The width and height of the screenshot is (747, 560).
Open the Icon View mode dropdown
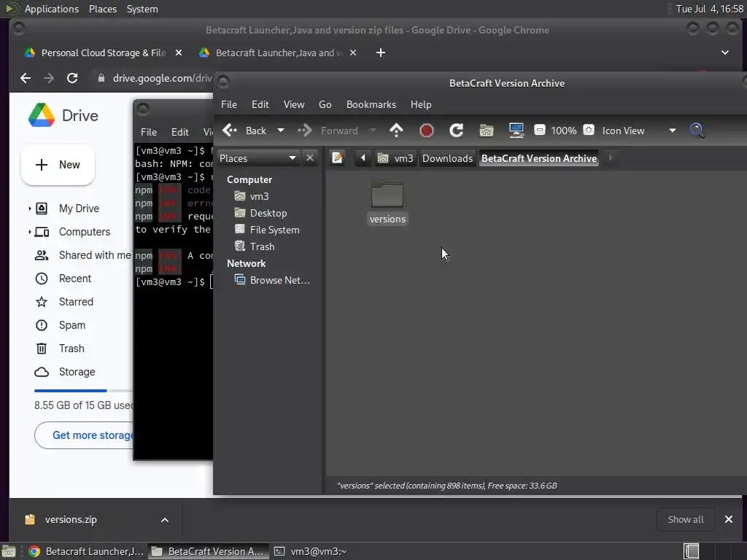point(638,131)
